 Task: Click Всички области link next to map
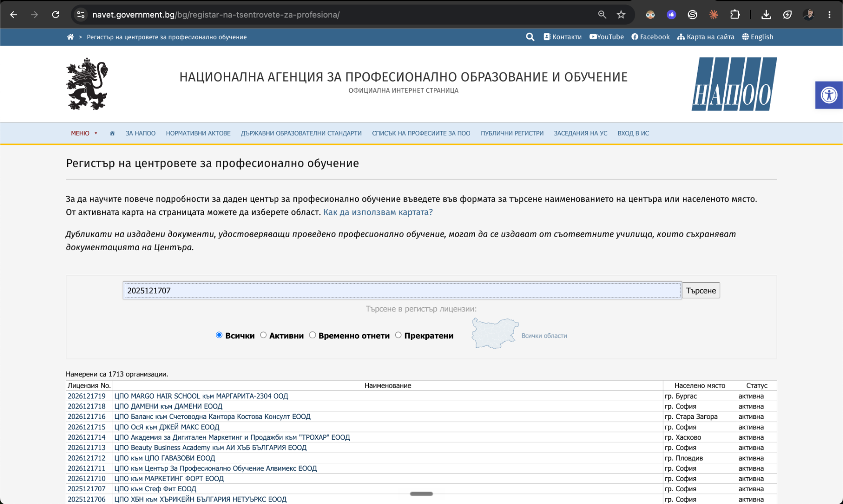(x=544, y=335)
